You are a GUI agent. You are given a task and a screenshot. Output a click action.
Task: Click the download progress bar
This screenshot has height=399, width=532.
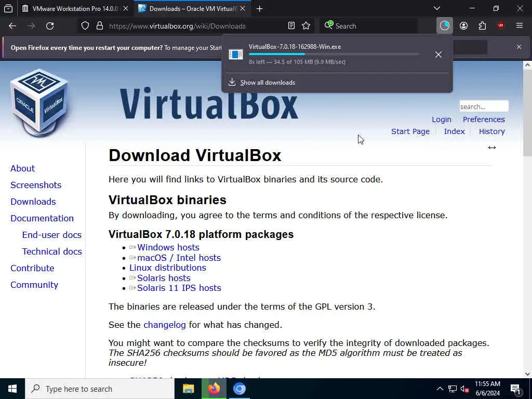tap(334, 54)
